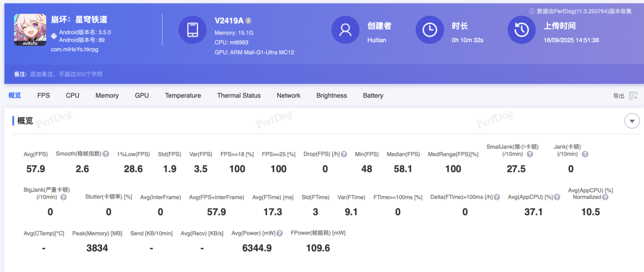The height and width of the screenshot is (272, 644).
Task: Open the Thermal Status tab
Action: point(239,96)
